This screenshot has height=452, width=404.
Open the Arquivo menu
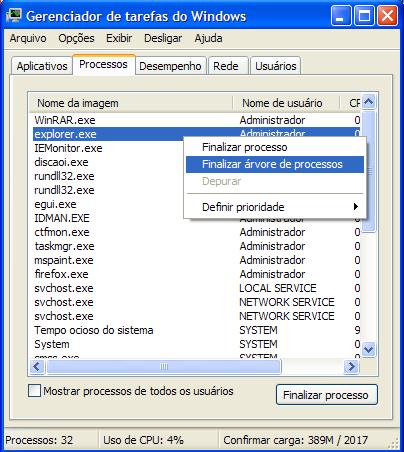28,38
